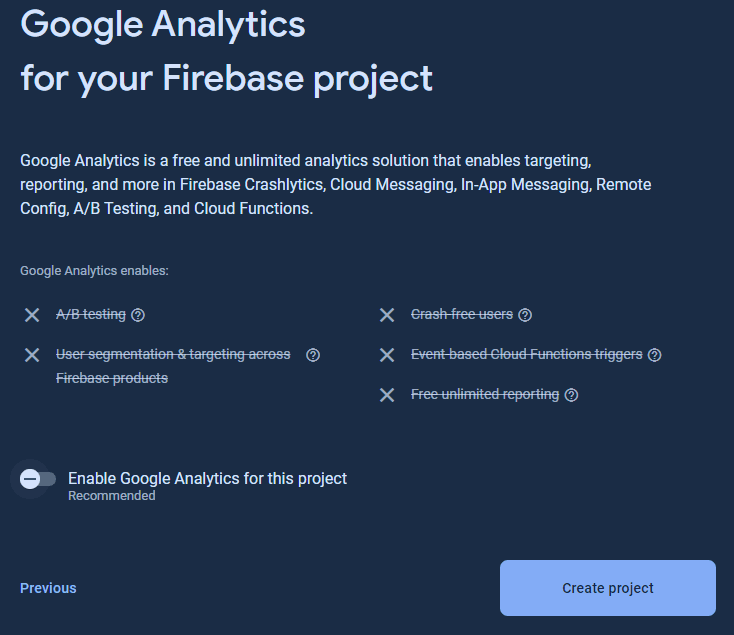Open help icon for Event-based Cloud Functions triggers
The image size is (734, 635).
point(654,355)
